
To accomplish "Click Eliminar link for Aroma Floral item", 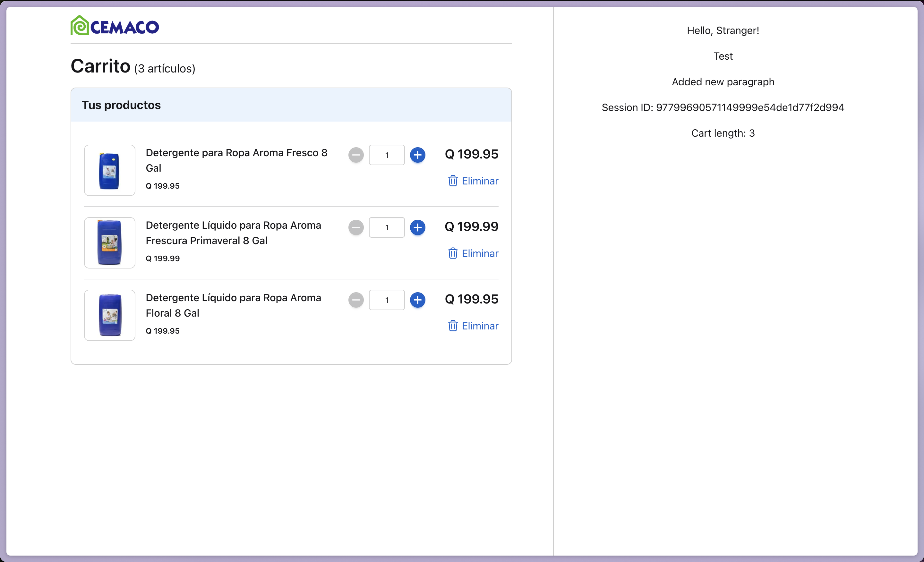I will point(480,326).
